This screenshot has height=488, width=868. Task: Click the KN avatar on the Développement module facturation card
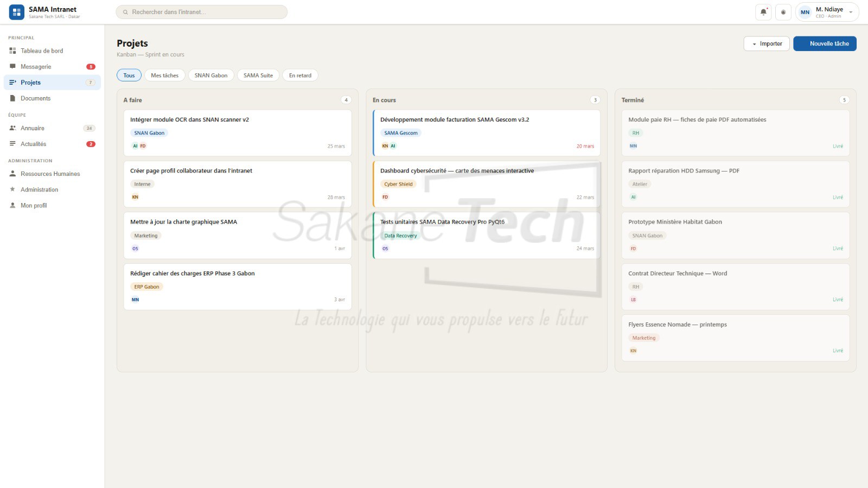pos(385,146)
